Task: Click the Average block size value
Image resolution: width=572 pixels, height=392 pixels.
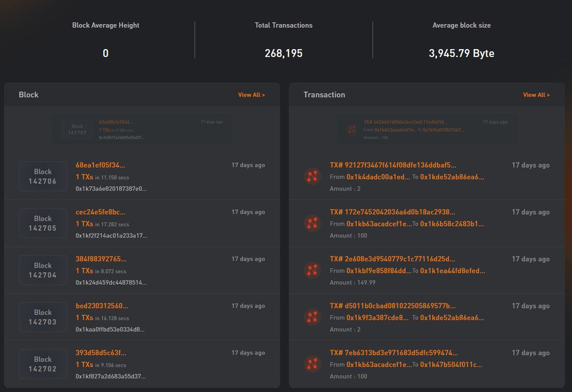Action: (461, 54)
